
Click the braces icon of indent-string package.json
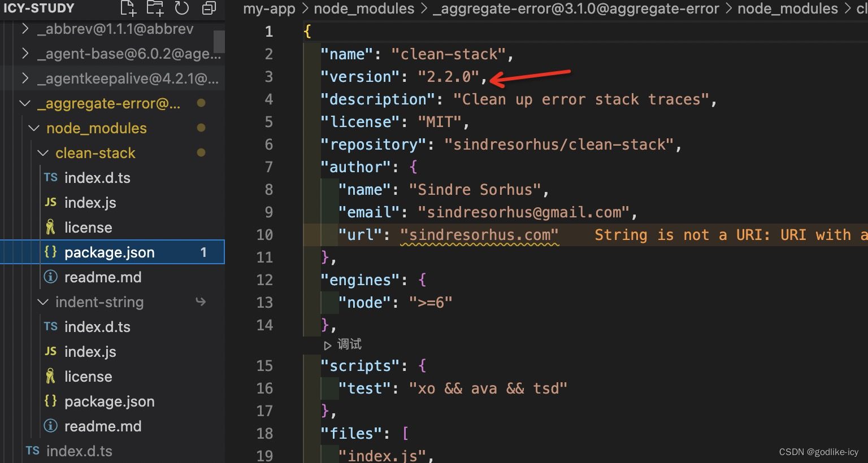tap(51, 401)
